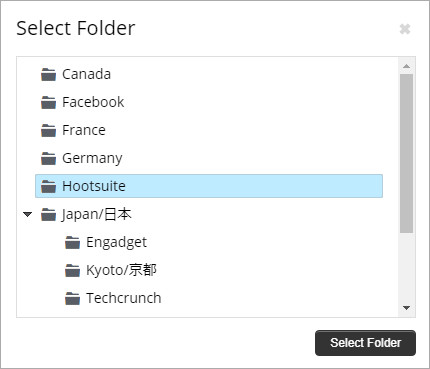Click the Engadget folder icon
430x369 pixels.
point(72,243)
